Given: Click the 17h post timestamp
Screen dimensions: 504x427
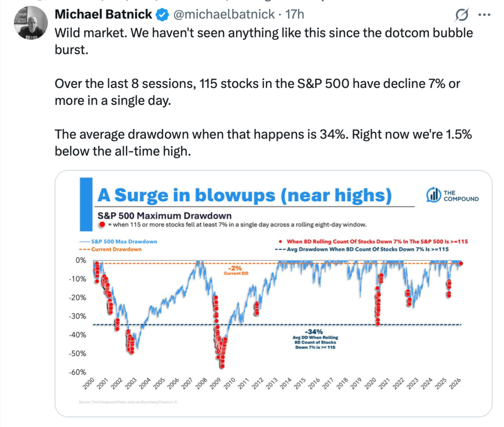Looking at the screenshot, I should 295,15.
